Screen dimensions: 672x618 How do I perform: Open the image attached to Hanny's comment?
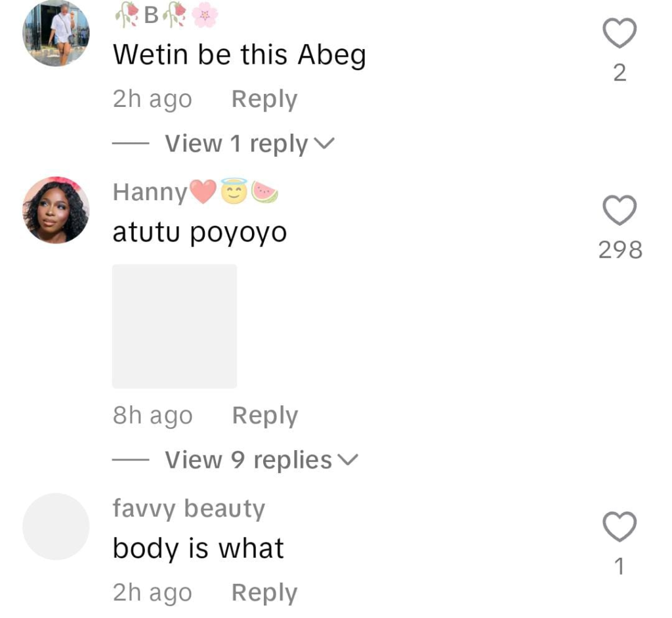175,326
